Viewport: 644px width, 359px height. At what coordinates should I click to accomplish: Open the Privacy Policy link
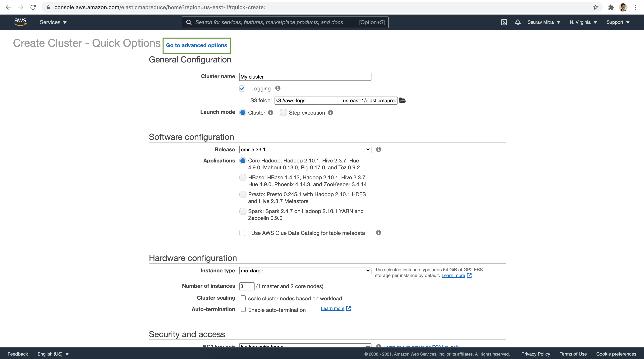(536, 354)
